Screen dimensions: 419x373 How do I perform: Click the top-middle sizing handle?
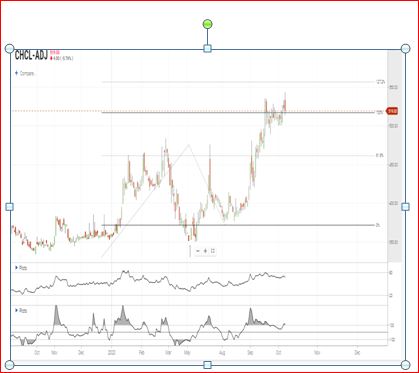click(207, 49)
